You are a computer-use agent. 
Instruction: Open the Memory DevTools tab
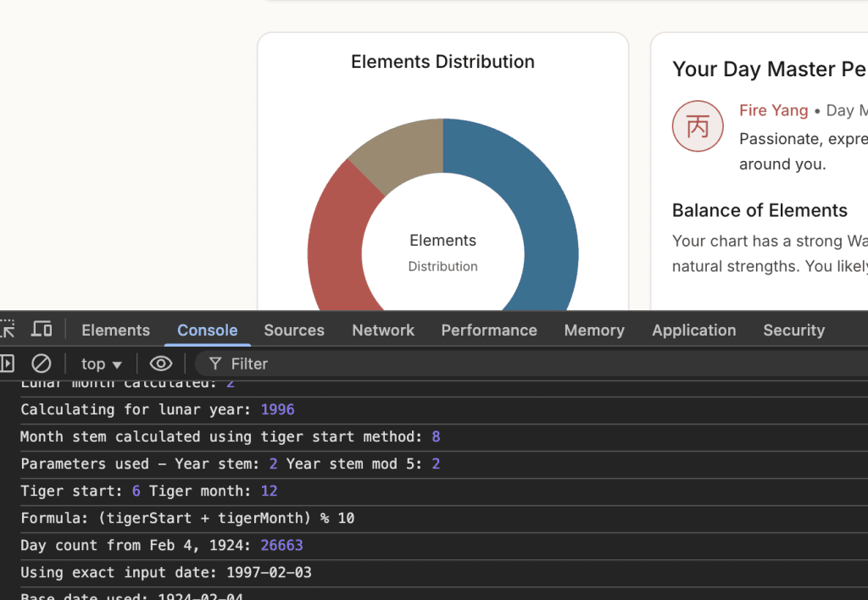coord(594,330)
